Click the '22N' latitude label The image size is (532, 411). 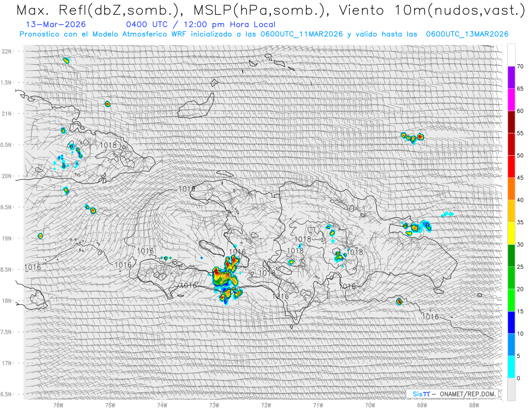(8, 51)
